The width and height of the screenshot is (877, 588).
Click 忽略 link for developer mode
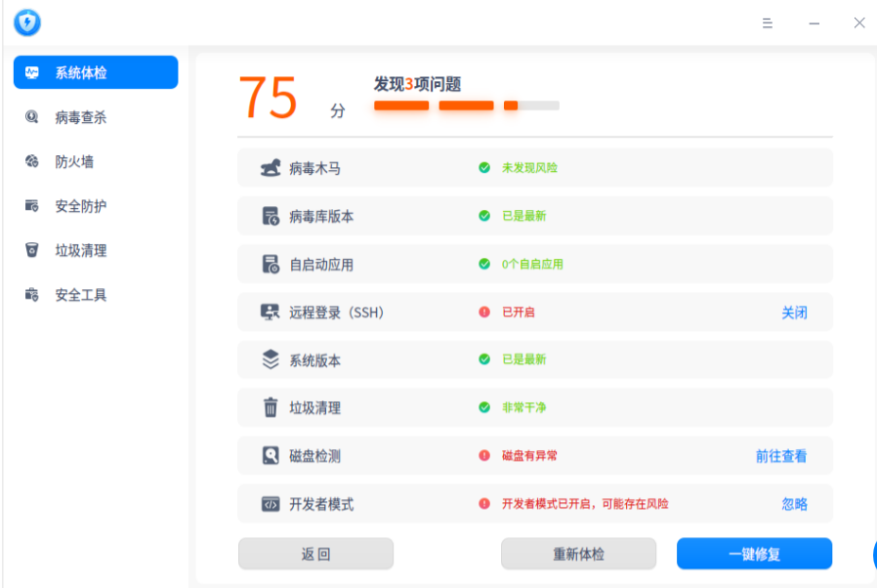[794, 504]
